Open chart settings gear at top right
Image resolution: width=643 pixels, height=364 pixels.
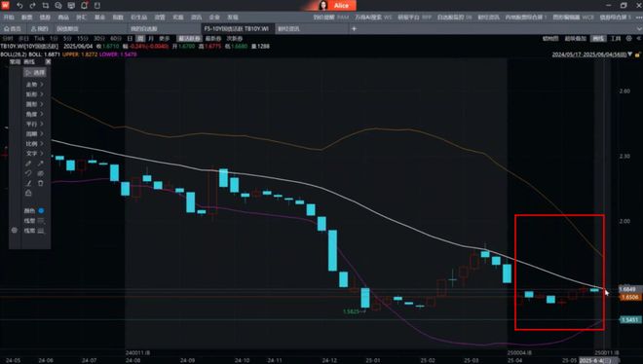(629, 39)
